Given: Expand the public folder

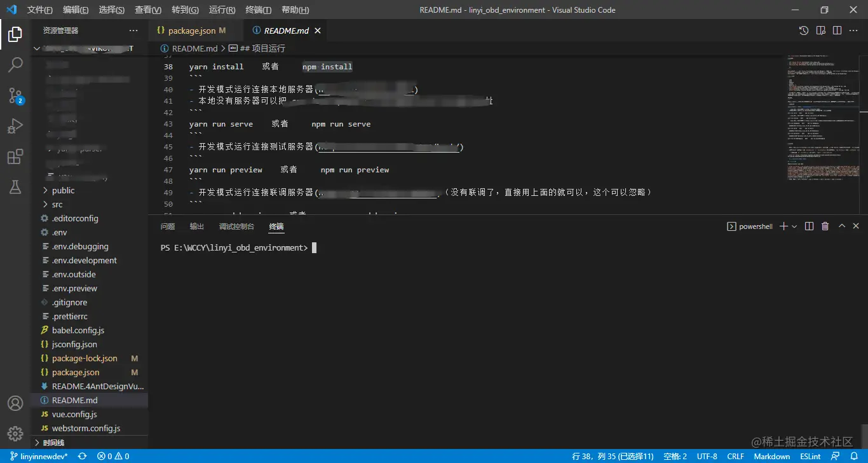Looking at the screenshot, I should (89, 190).
